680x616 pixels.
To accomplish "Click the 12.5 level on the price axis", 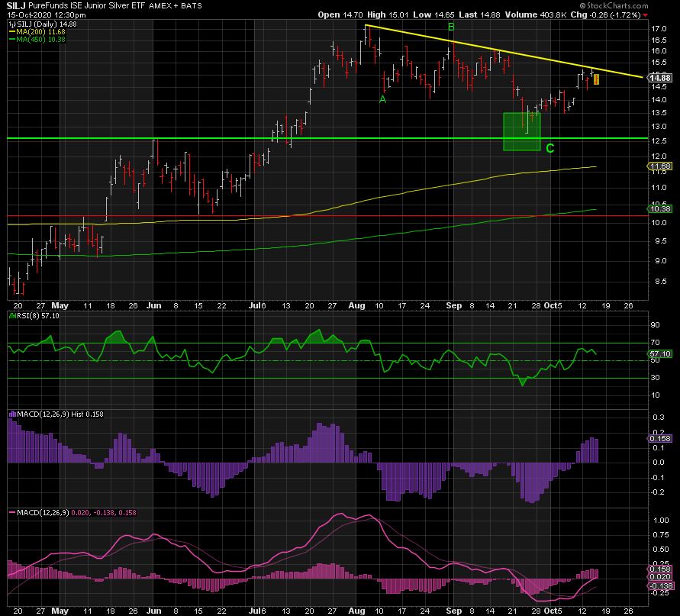I will [x=659, y=141].
